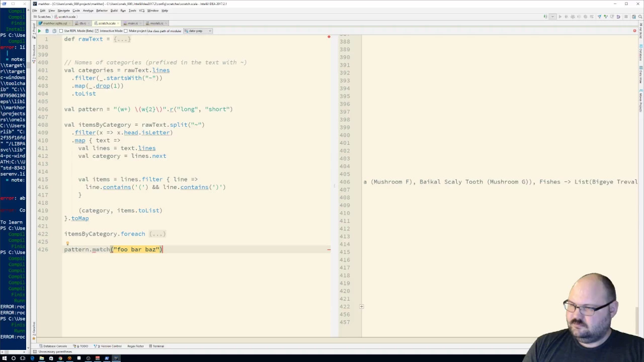Open the Analyze menu
This screenshot has width=644, height=362.
click(x=88, y=11)
